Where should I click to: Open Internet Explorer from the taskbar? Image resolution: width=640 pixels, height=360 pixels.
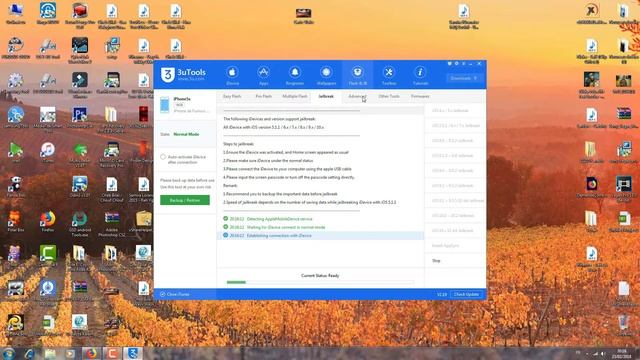coord(29,353)
